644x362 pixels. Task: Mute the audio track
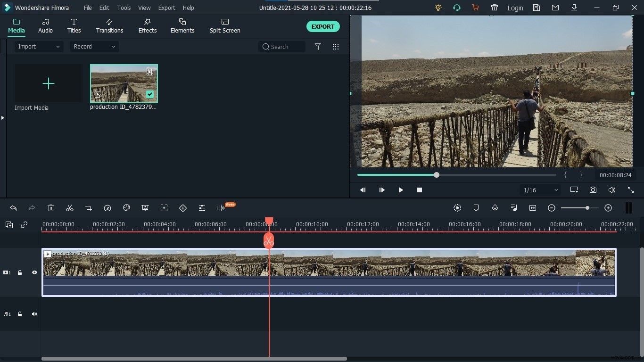click(34, 314)
